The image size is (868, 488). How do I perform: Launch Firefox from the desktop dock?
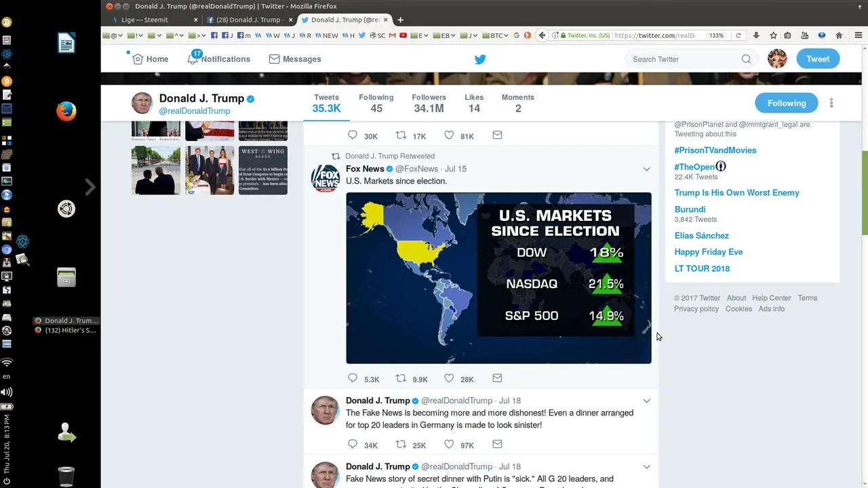pyautogui.click(x=66, y=111)
